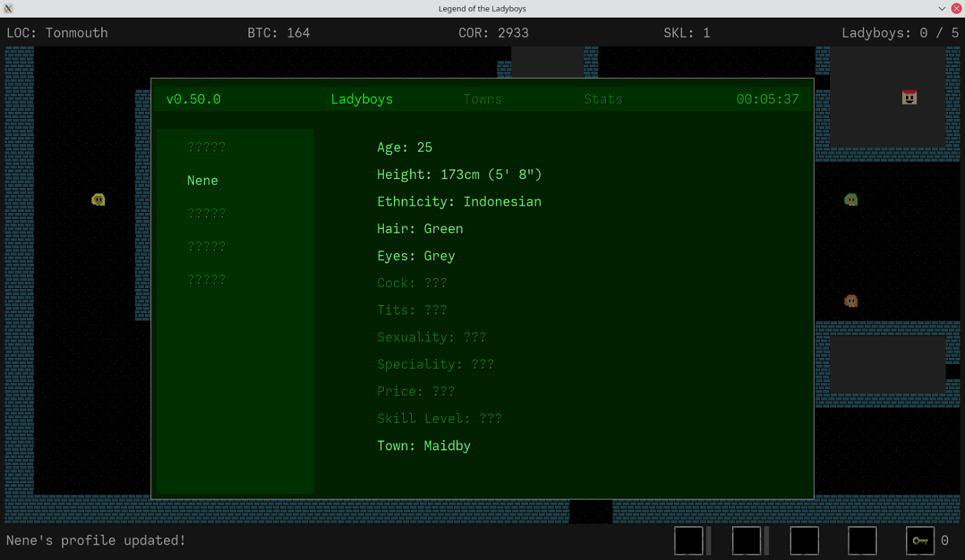Select Nene in the profile list

[x=202, y=181]
